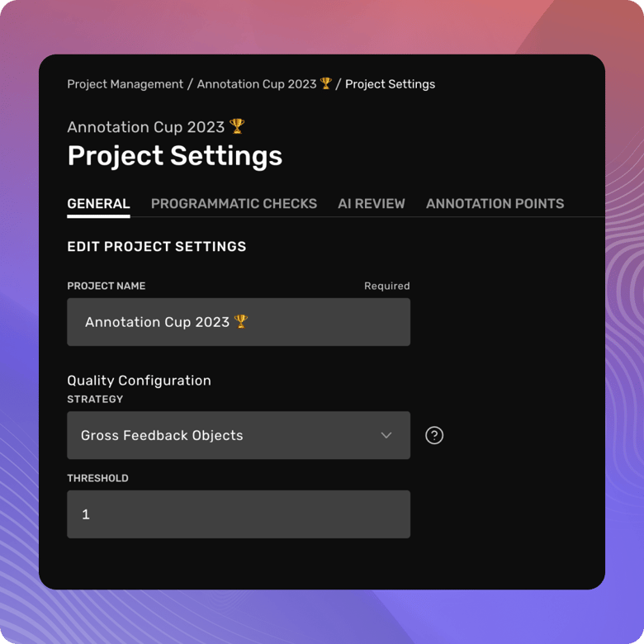644x644 pixels.
Task: Click the EDIT PROJECT SETTINGS section heading
Action: tap(157, 246)
